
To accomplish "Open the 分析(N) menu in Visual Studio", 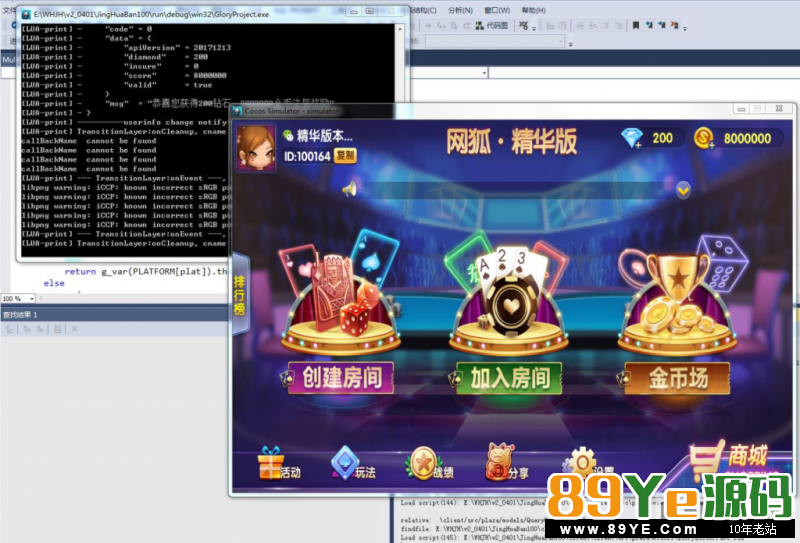I will (x=460, y=10).
